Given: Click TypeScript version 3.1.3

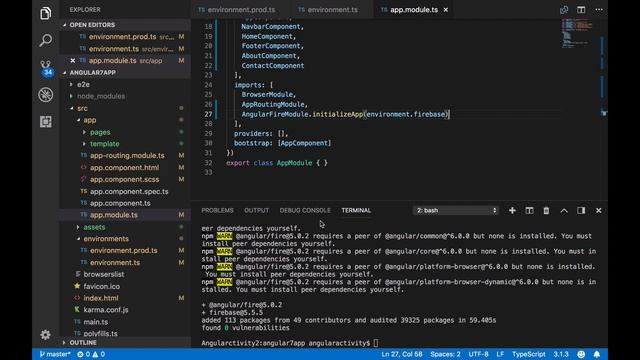Looking at the screenshot, I should coord(561,354).
